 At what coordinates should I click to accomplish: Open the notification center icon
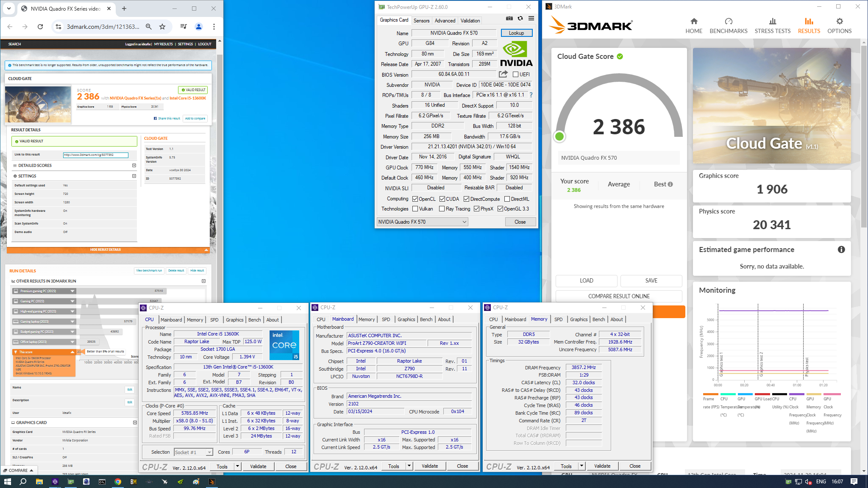(x=854, y=482)
